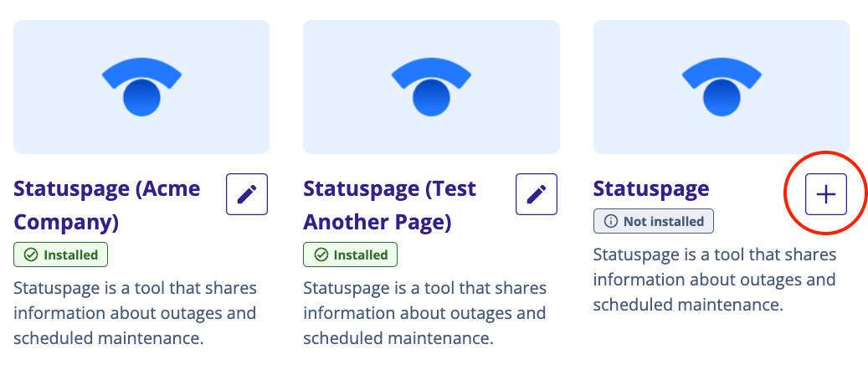Click the check icon on Test Another Page's badge
The width and height of the screenshot is (868, 370).
coord(321,254)
